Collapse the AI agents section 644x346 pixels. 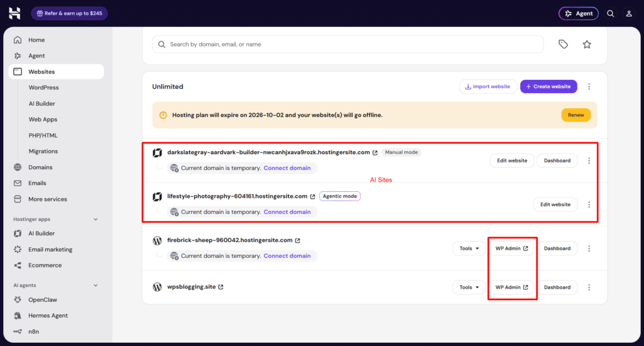point(96,286)
